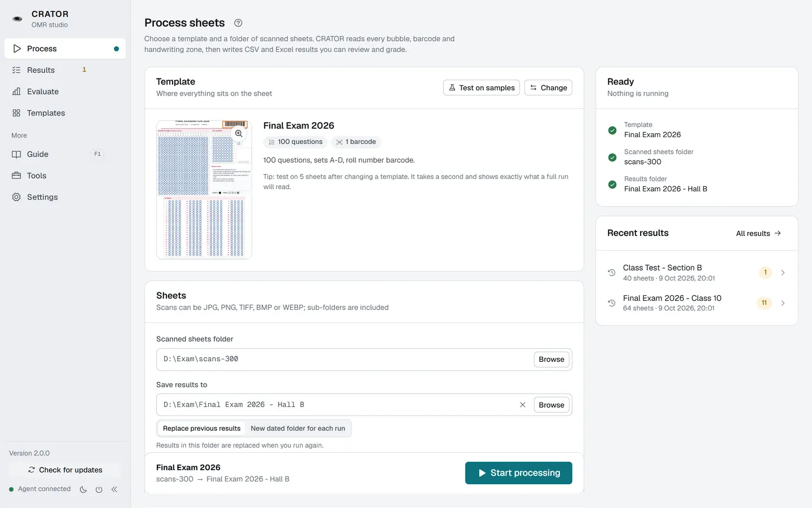Screen dimensions: 812x508
Task: Open the Guide page
Action: pyautogui.click(x=65, y=154)
